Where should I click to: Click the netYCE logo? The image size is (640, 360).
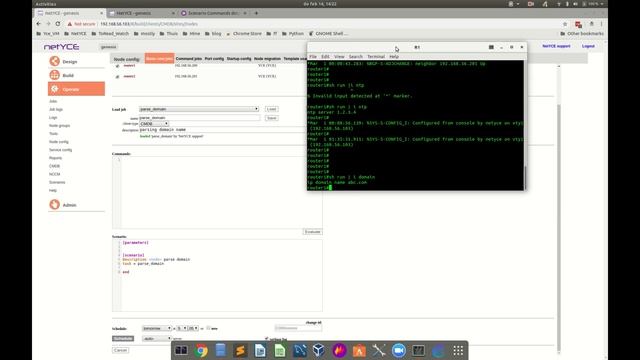[62, 47]
